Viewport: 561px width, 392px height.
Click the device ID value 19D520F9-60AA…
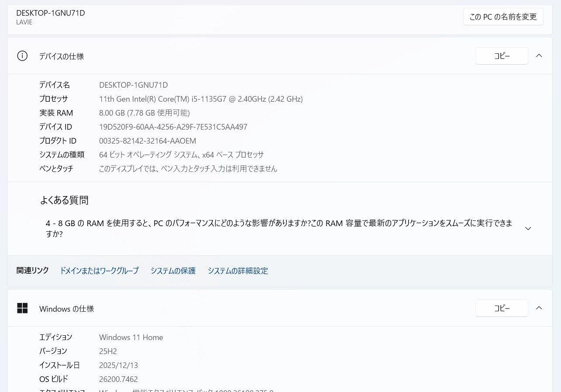point(173,127)
